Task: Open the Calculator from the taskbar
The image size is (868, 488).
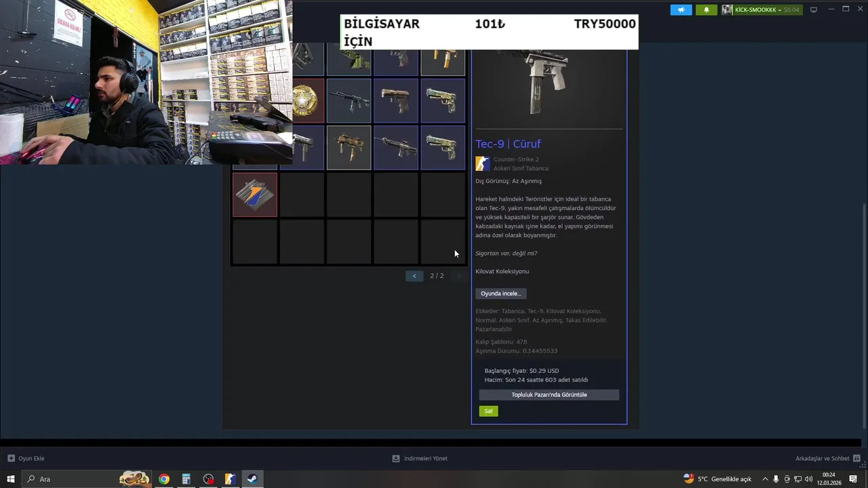Action: click(186, 479)
